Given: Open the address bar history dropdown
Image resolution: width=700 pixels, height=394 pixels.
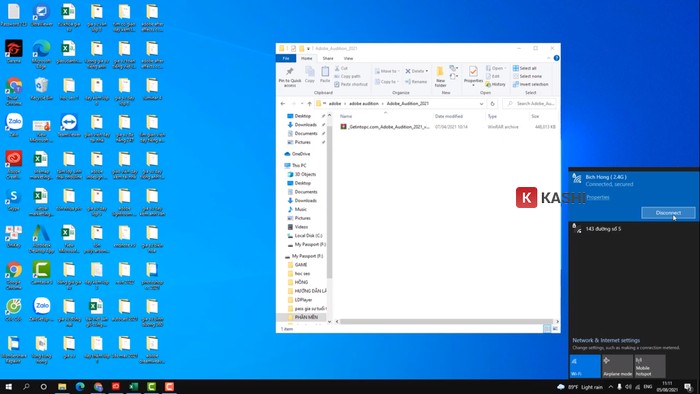Looking at the screenshot, I should 481,104.
